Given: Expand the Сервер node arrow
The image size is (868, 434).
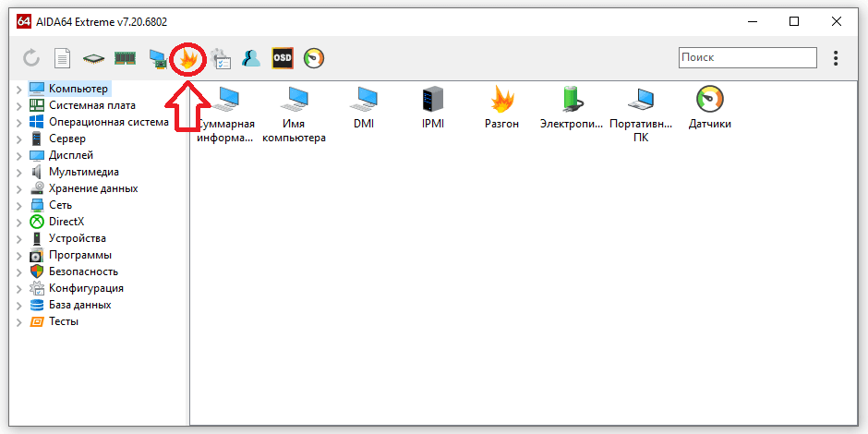Looking at the screenshot, I should [18, 139].
